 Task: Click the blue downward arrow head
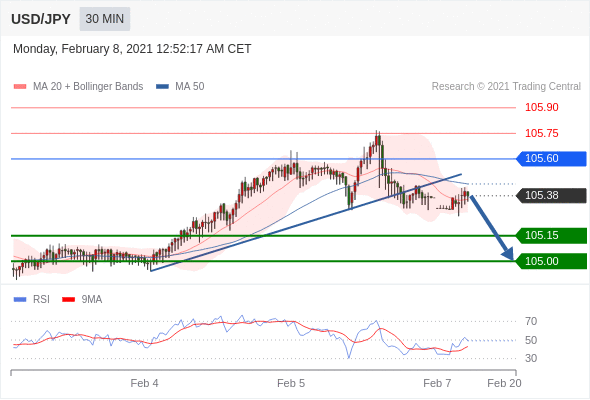508,254
